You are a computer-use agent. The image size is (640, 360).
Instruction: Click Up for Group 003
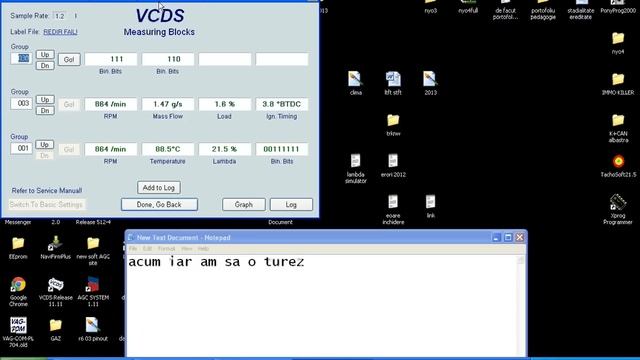[45, 99]
